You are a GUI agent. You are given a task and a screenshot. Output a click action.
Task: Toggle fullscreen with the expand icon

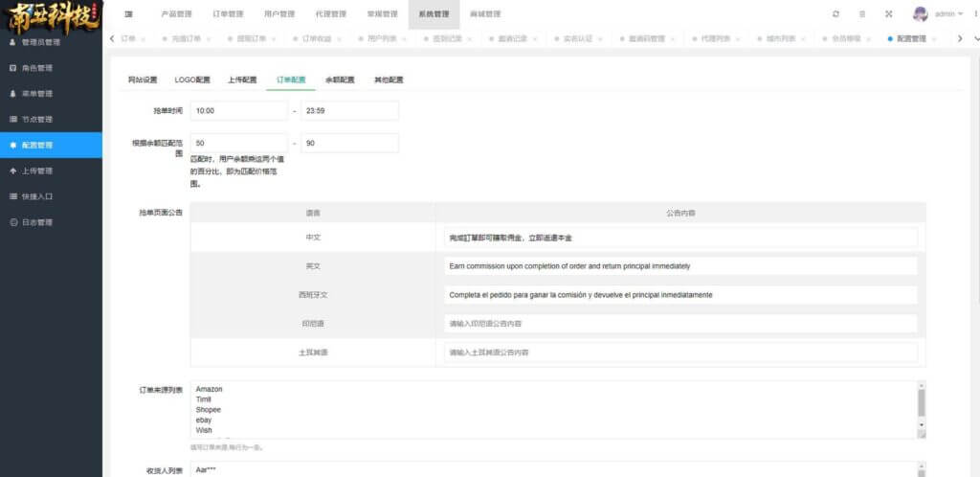tap(888, 13)
